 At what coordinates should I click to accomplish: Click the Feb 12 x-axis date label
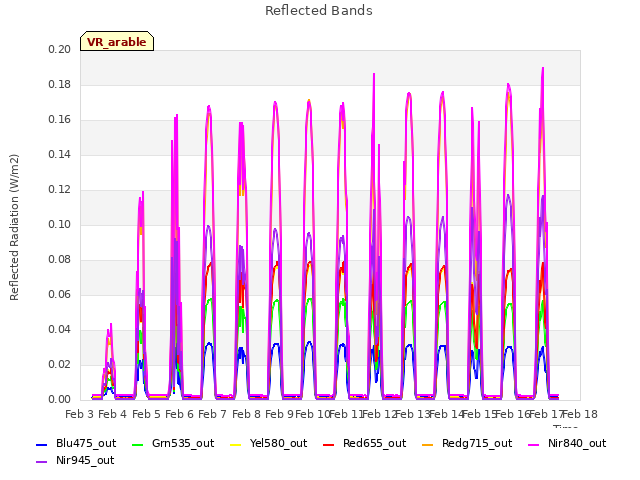click(380, 414)
